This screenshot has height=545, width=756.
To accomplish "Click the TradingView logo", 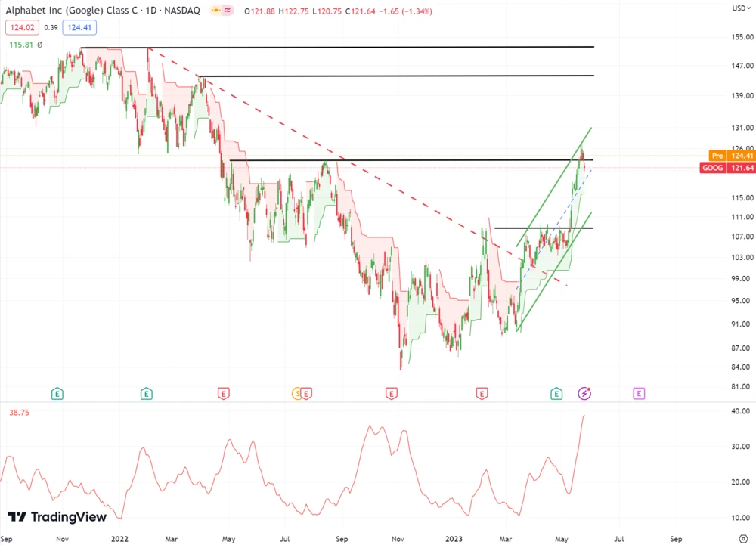I will coord(57,517).
